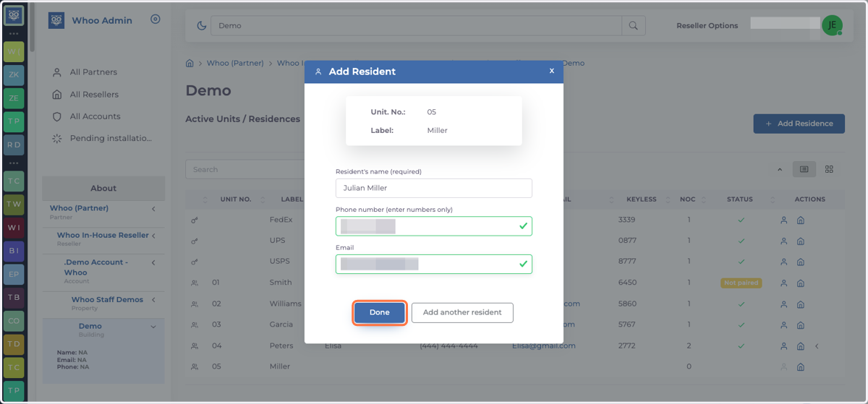The width and height of the screenshot is (868, 404).
Task: Sort by STATUS column header
Action: pos(740,199)
